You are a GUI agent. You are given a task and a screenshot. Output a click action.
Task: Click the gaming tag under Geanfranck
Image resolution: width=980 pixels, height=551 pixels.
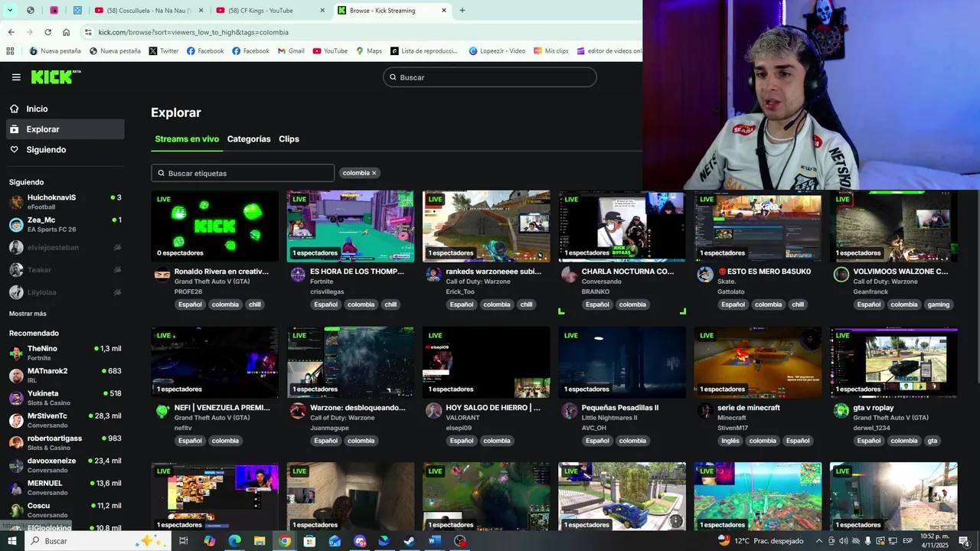939,305
